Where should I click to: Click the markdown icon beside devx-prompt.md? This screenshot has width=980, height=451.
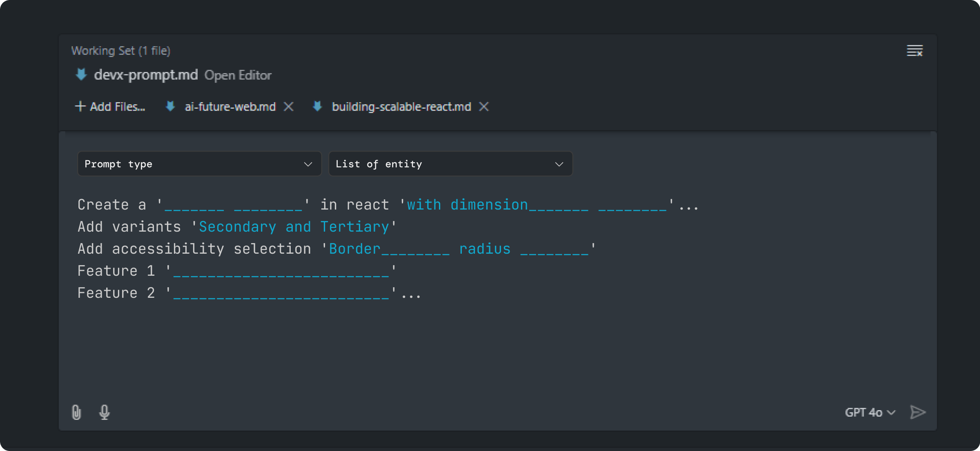[81, 75]
